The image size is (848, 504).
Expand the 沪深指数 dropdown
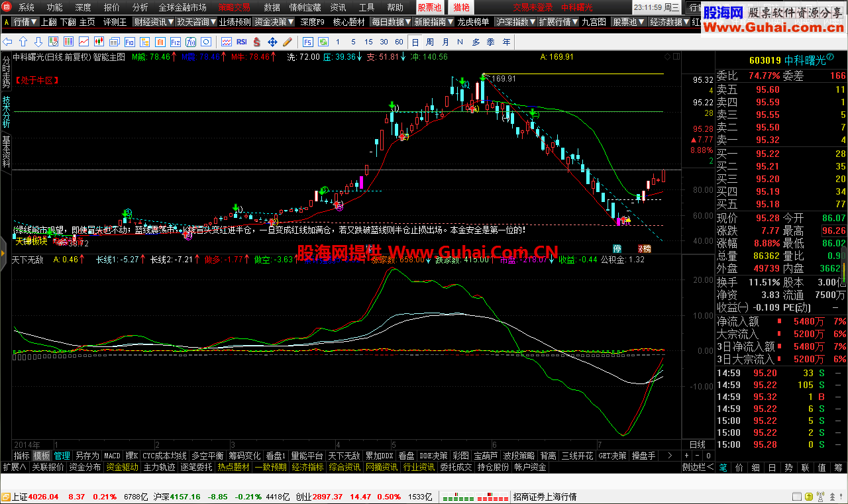click(515, 22)
